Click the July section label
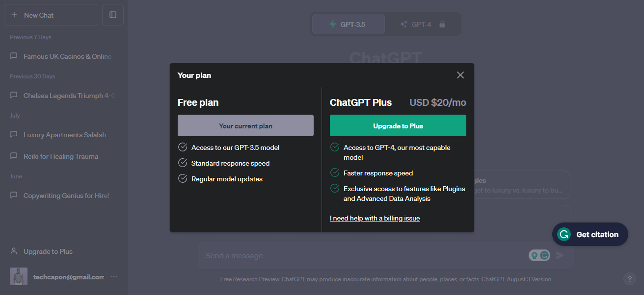 click(x=15, y=116)
